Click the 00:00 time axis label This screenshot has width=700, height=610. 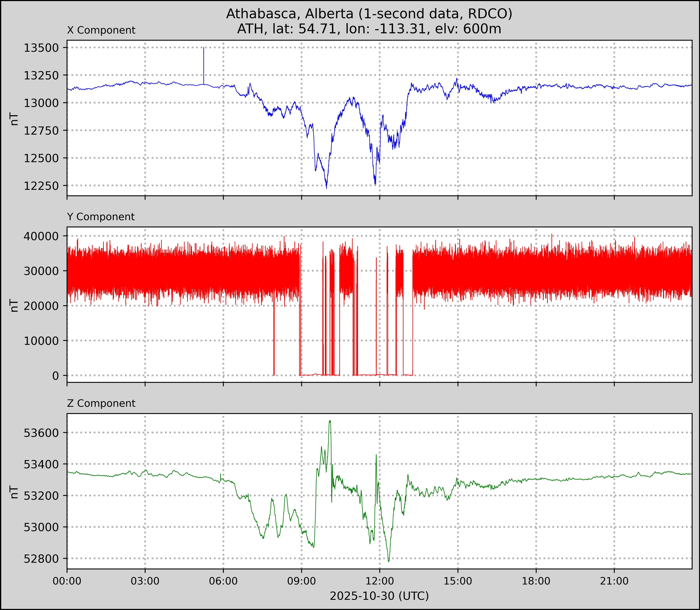(67, 581)
